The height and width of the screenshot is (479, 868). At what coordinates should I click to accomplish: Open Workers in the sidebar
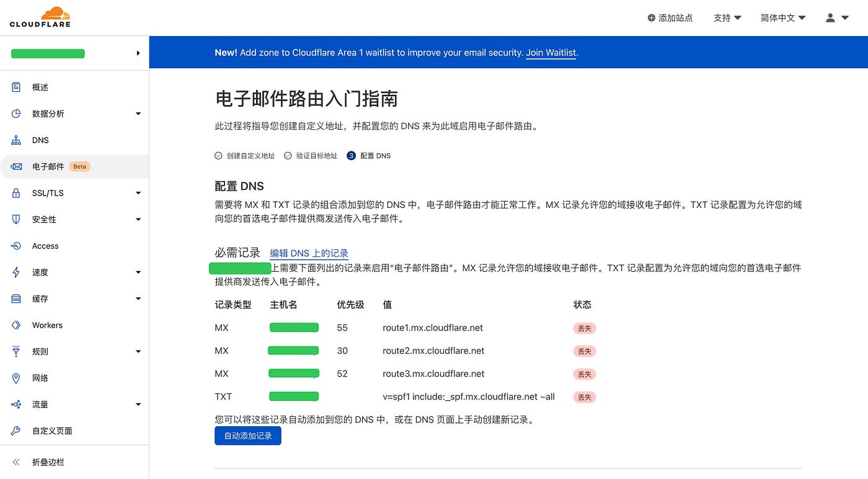tap(74, 325)
